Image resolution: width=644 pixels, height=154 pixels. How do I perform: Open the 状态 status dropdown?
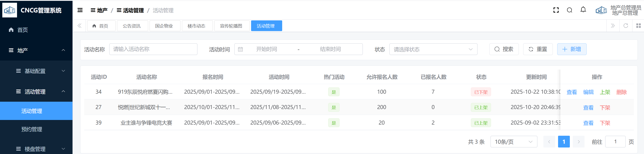(x=433, y=49)
